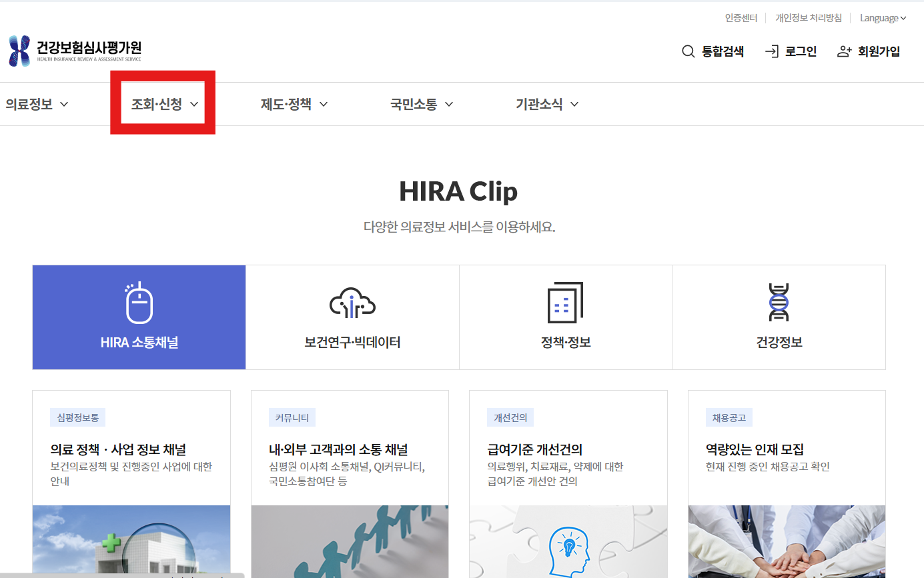Click the 로그인 text link
Viewport: 924px width, 578px height.
tap(801, 51)
